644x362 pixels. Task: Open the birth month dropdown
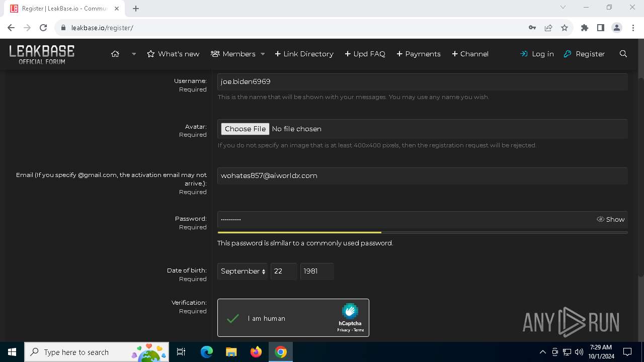[x=243, y=271]
